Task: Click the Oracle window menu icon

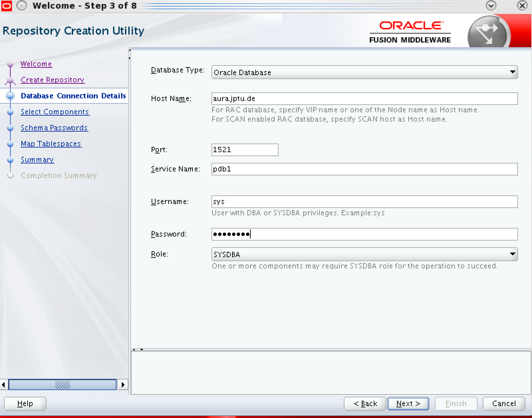Action: pyautogui.click(x=6, y=6)
